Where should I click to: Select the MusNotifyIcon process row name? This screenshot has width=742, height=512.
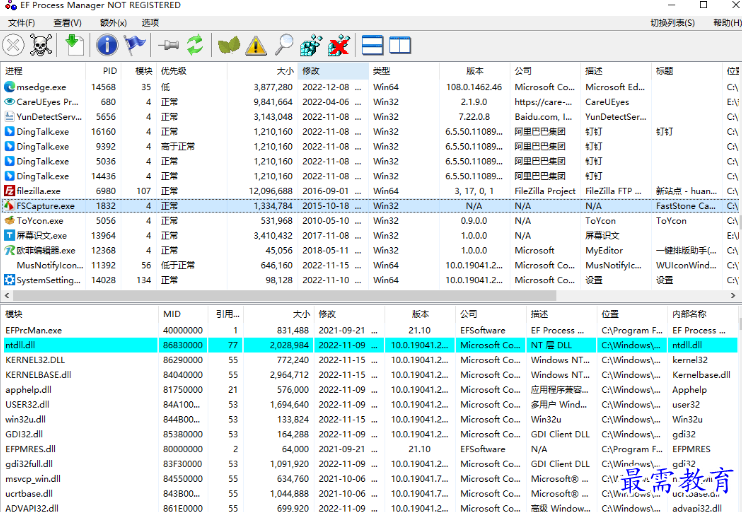(50, 265)
